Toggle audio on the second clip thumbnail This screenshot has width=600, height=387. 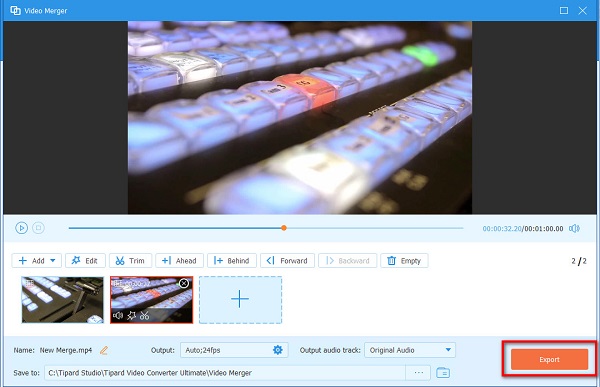[118, 315]
